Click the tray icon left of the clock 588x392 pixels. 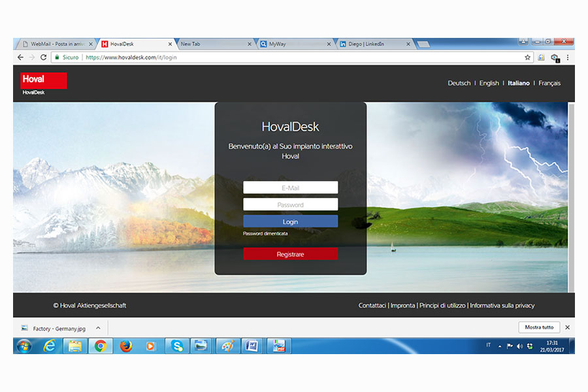click(x=529, y=346)
